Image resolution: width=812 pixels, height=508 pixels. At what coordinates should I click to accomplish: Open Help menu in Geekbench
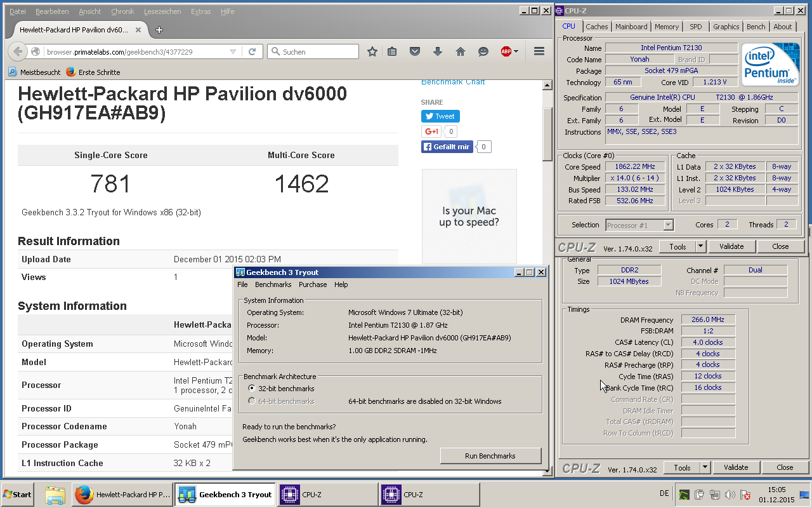341,284
